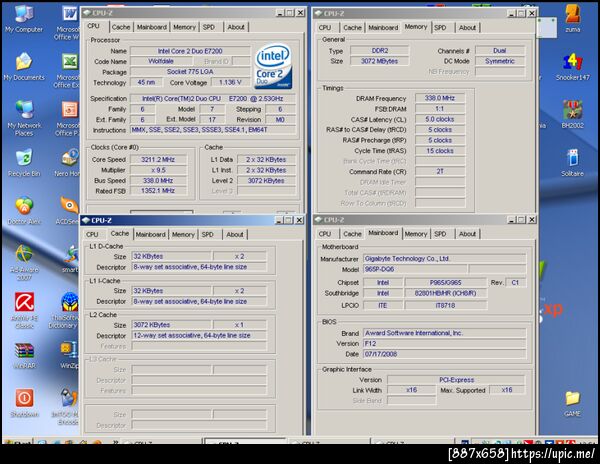Open the WinRAR desktop shortcut

[x=23, y=351]
